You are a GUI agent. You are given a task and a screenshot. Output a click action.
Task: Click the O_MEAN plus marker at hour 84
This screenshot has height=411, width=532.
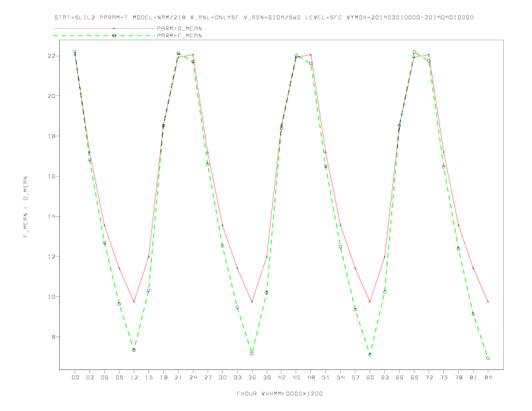(488, 302)
